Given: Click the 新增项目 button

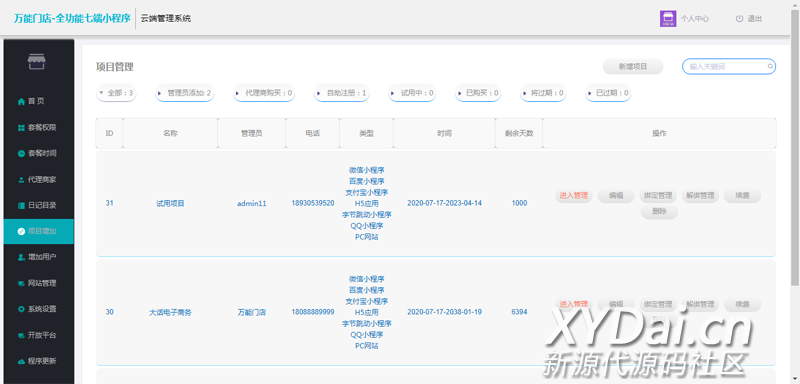Looking at the screenshot, I should pyautogui.click(x=633, y=67).
